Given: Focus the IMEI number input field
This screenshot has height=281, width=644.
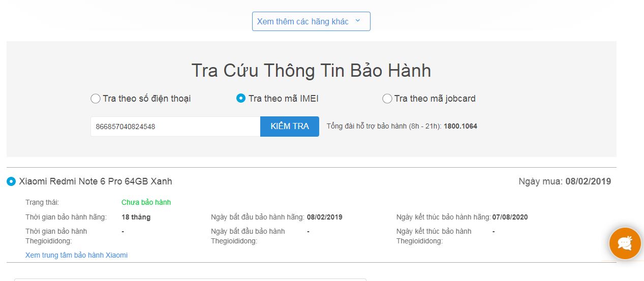Looking at the screenshot, I should 175,127.
